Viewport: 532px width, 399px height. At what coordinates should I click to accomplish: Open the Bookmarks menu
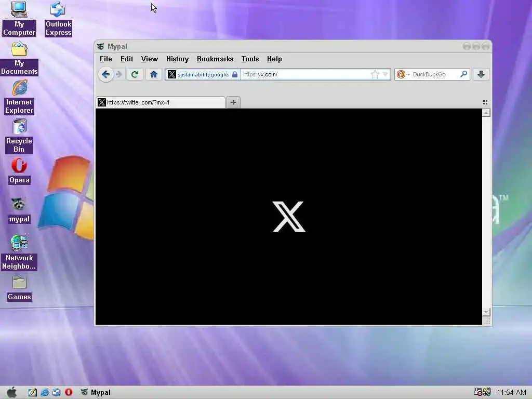(215, 59)
